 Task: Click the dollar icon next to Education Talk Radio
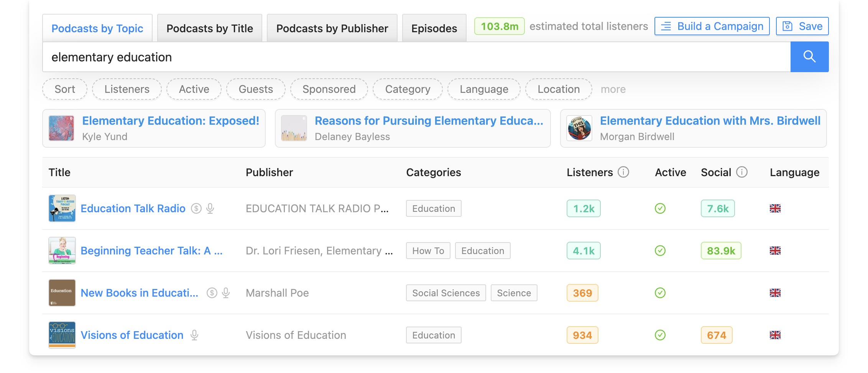pos(196,208)
